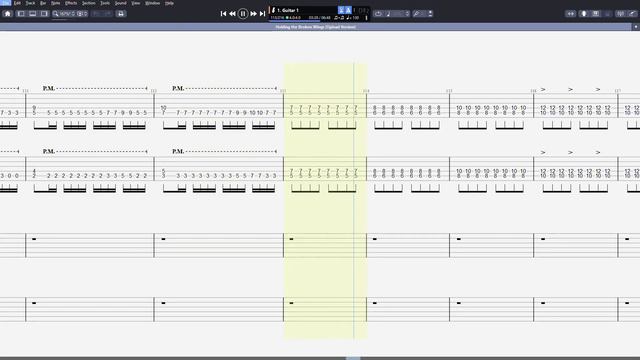640x360 pixels.
Task: Toggle the countdown highlighted button
Action: tap(341, 10)
